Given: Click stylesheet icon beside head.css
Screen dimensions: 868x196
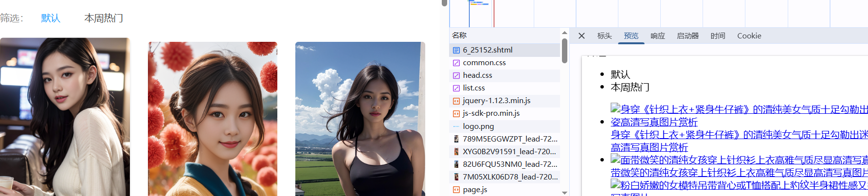Looking at the screenshot, I should click(456, 75).
